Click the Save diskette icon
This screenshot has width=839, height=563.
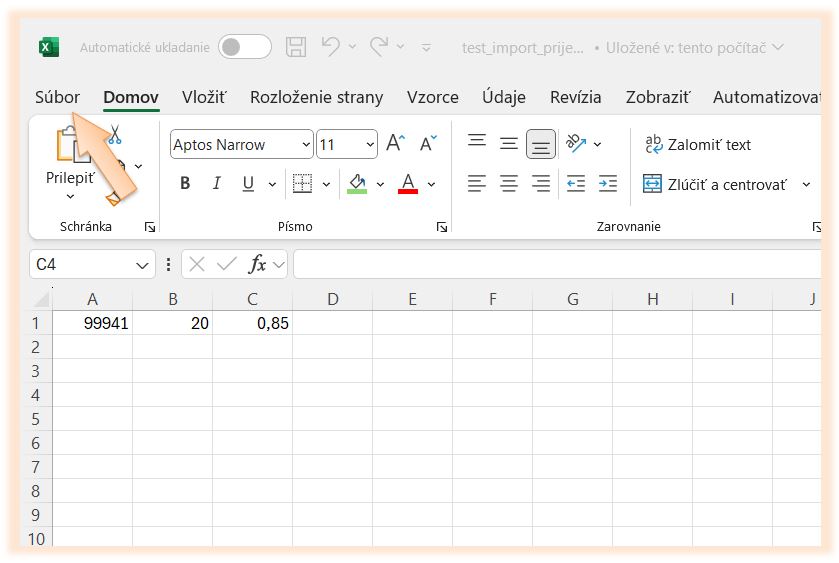point(296,47)
